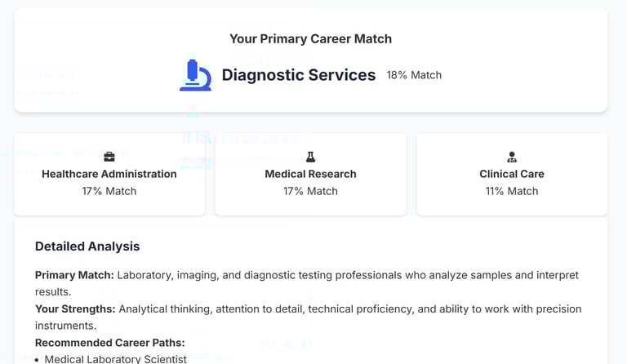The width and height of the screenshot is (627, 364).
Task: Click 17% Match under Healthcare Administration
Action: coord(109,191)
